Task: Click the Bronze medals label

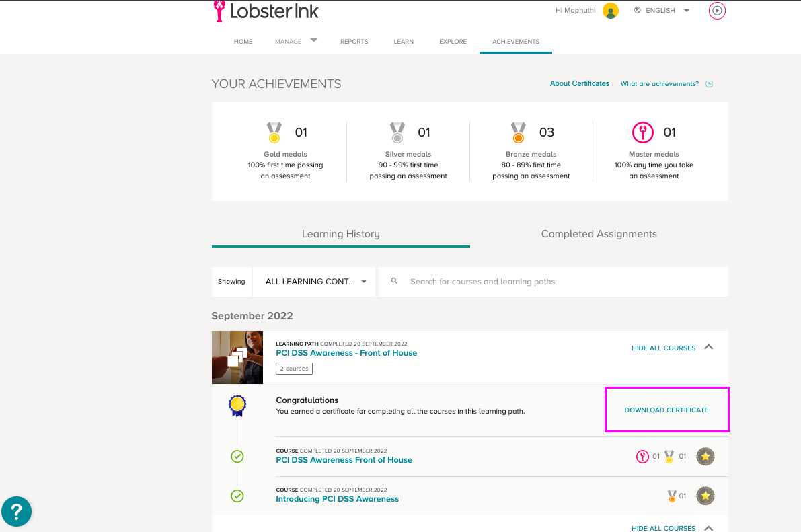Action: pyautogui.click(x=531, y=154)
